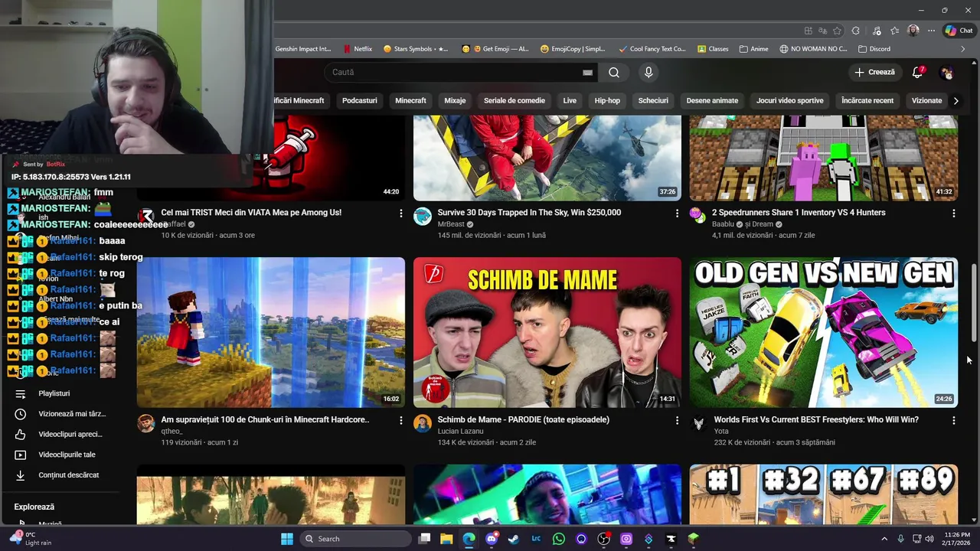
Task: Add page to favorites star icon
Action: pyautogui.click(x=837, y=31)
